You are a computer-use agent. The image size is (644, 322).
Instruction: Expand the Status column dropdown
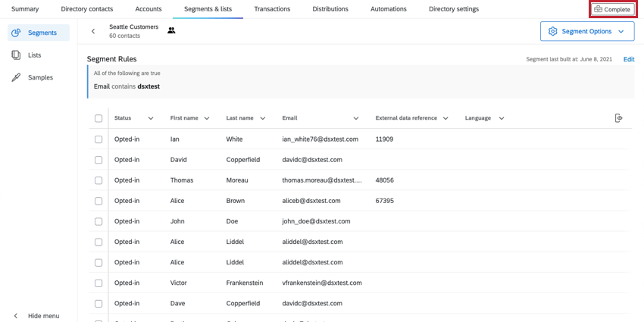pyautogui.click(x=151, y=118)
